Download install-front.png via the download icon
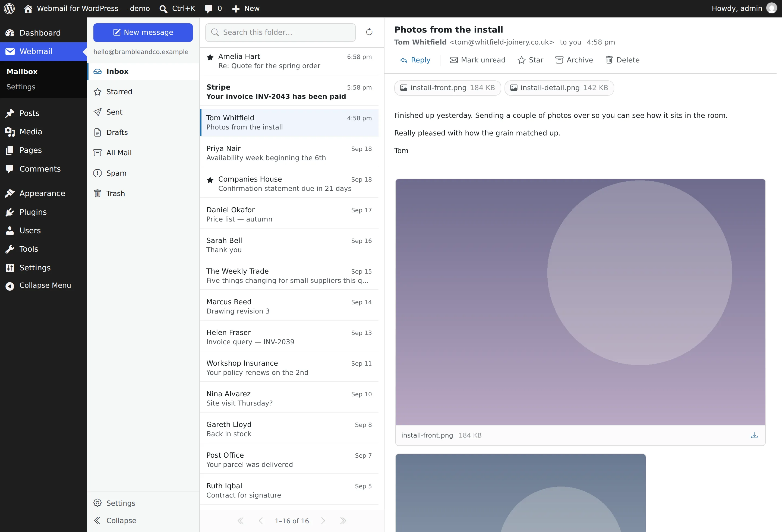Screen dimensions: 782x532 (754, 435)
